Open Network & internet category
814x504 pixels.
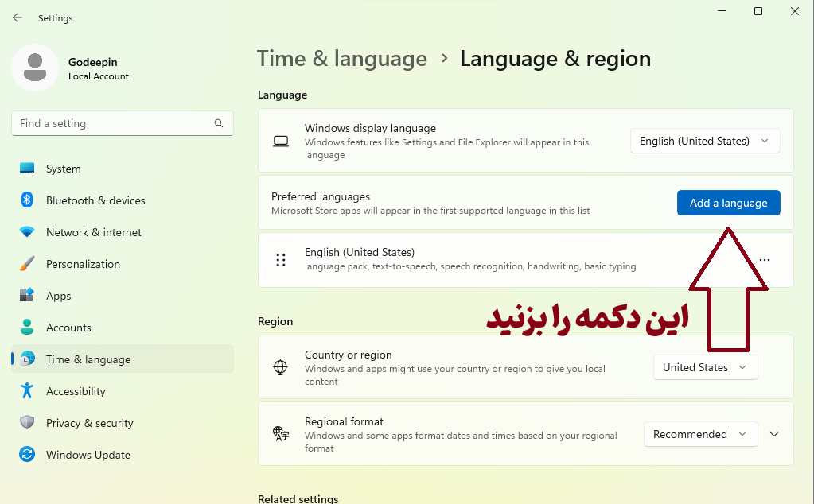pyautogui.click(x=123, y=232)
